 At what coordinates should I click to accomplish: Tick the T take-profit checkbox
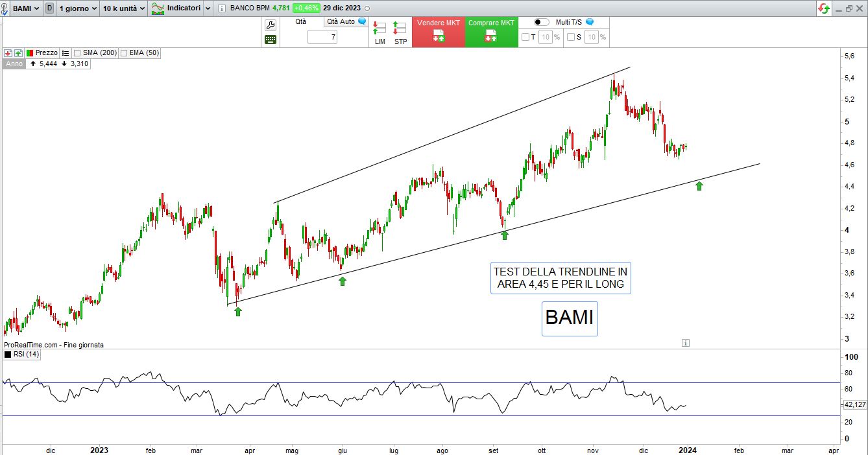(525, 38)
